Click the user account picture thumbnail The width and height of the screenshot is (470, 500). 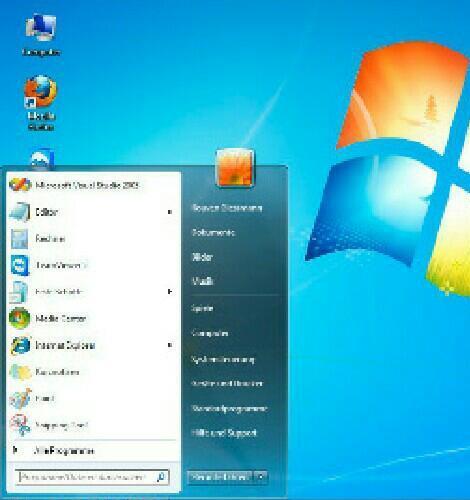pyautogui.click(x=236, y=168)
